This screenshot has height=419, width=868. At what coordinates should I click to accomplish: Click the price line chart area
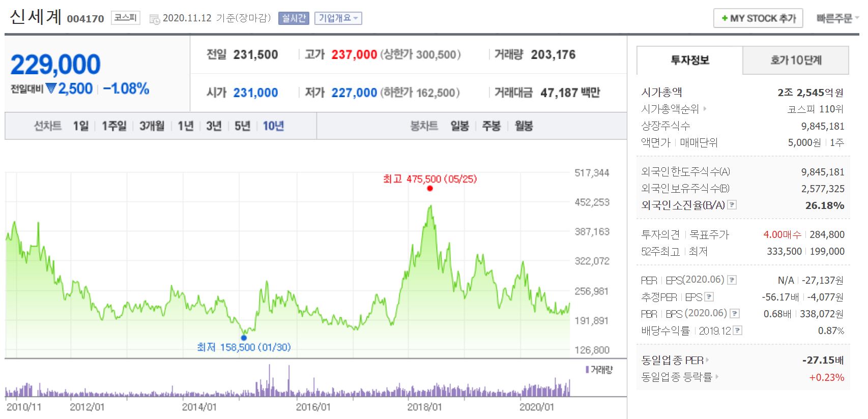click(287, 265)
